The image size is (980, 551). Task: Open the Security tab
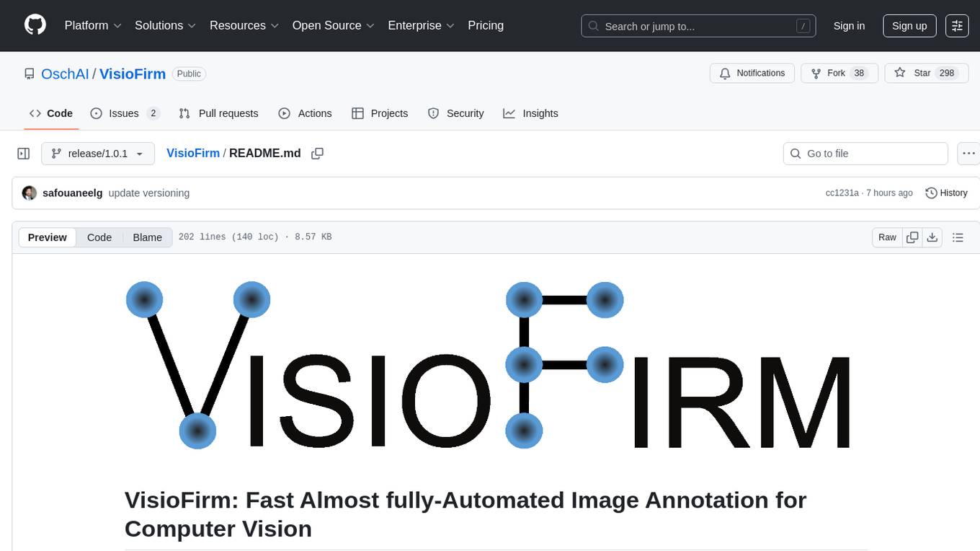(x=455, y=113)
